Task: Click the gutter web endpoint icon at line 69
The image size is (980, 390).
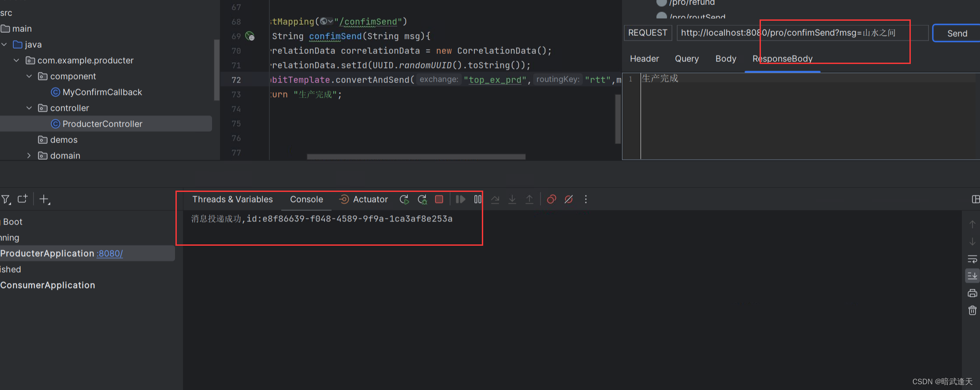Action: click(x=250, y=36)
